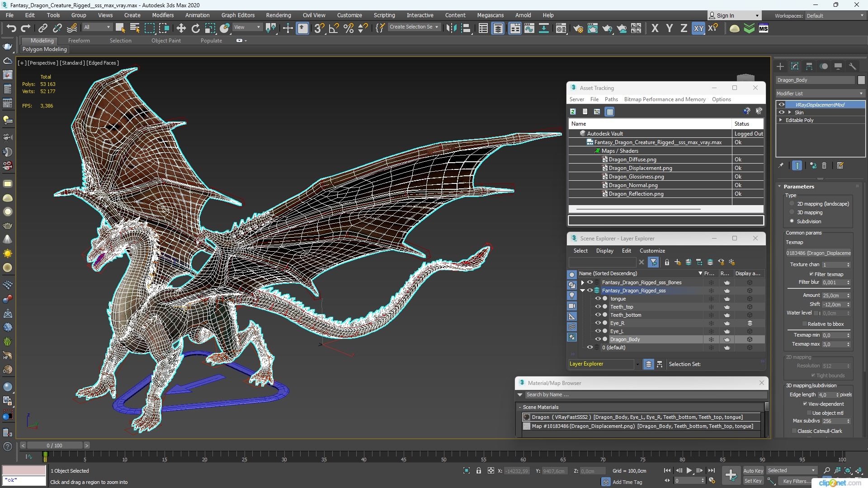
Task: Open the Mirror tool
Action: tap(451, 28)
